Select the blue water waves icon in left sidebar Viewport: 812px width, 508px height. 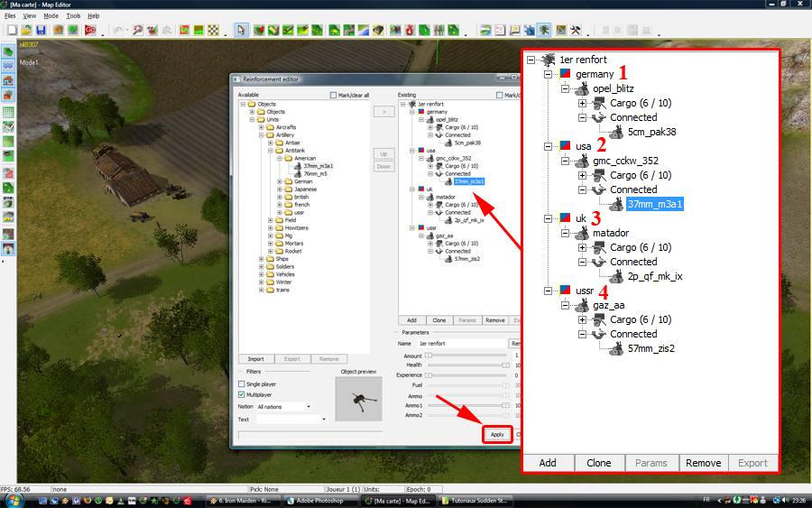point(8,66)
